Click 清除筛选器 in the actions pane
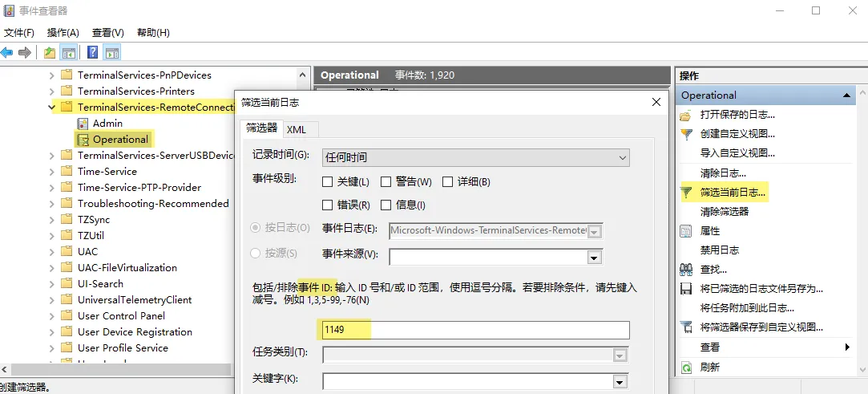 point(725,212)
